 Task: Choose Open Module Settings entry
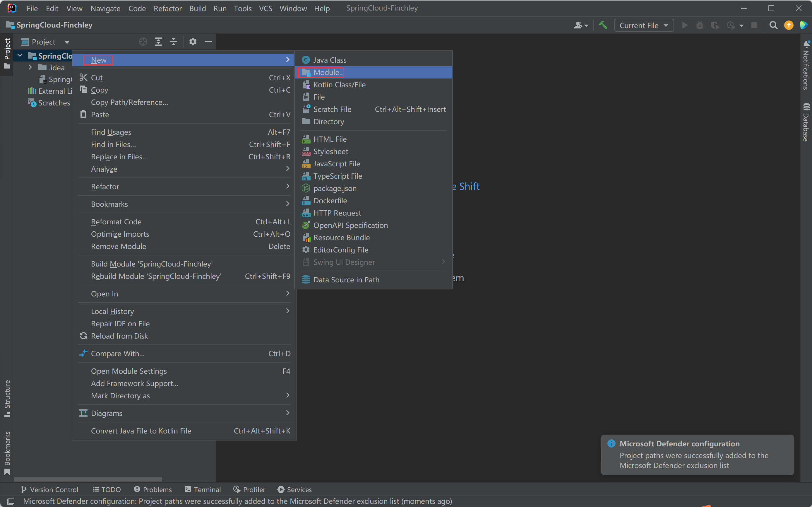(184, 371)
